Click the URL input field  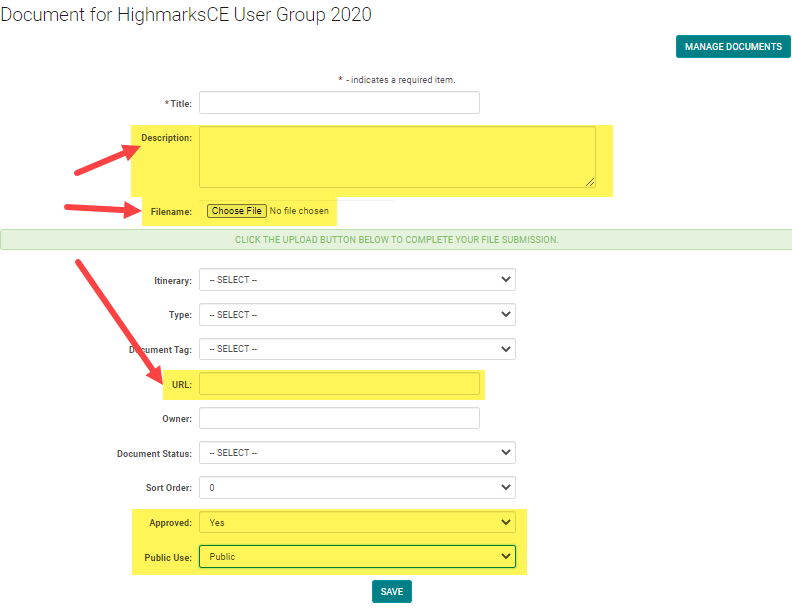[339, 384]
